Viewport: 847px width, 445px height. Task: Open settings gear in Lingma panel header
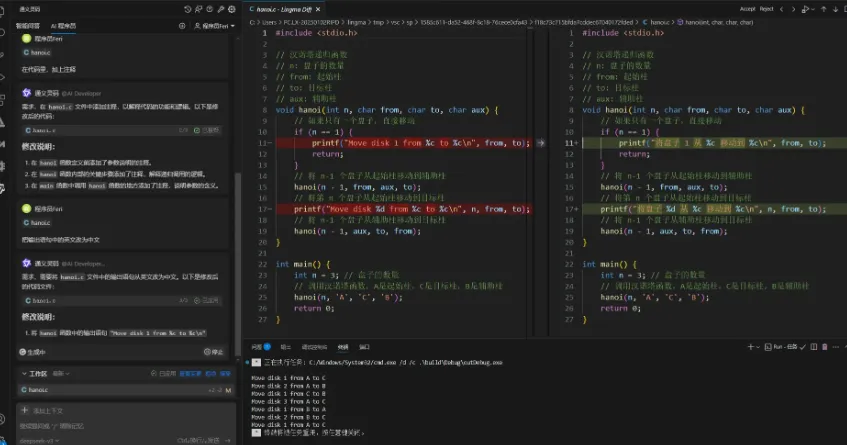[232, 9]
